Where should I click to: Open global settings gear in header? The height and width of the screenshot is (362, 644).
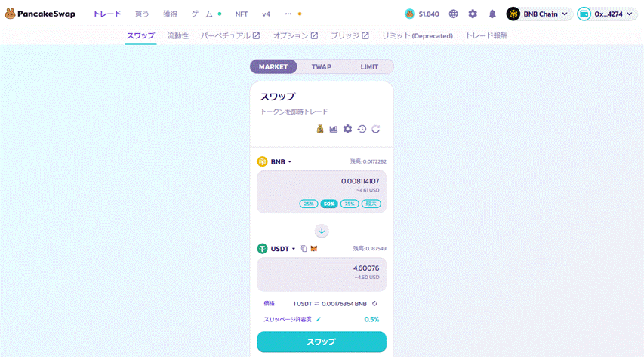click(473, 14)
